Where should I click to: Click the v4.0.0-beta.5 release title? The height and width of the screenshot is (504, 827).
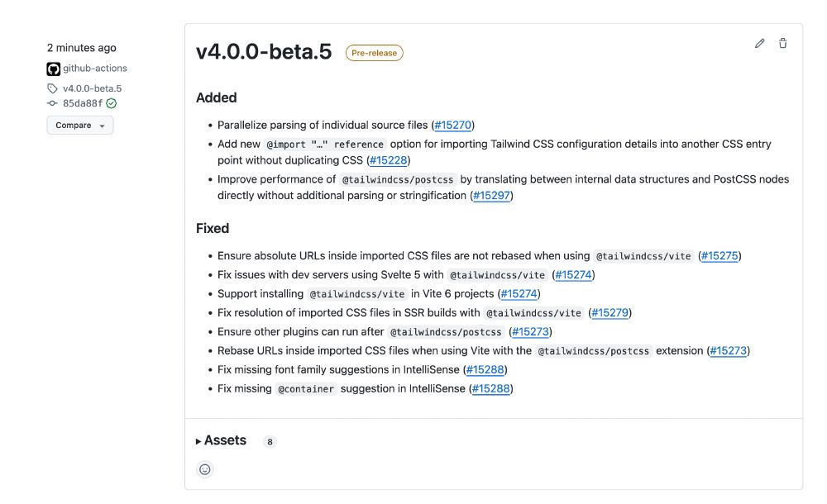[264, 52]
